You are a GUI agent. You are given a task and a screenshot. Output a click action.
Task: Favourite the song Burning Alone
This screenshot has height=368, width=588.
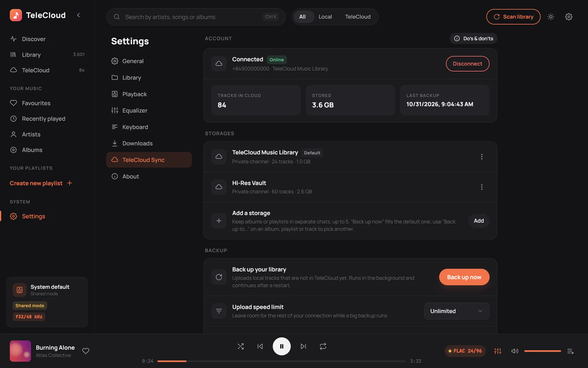86,351
